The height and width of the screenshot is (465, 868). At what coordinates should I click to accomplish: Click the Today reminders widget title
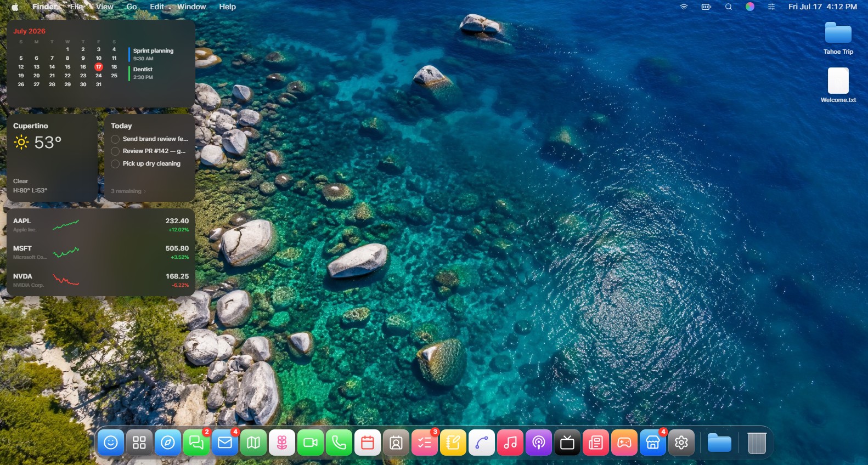121,126
